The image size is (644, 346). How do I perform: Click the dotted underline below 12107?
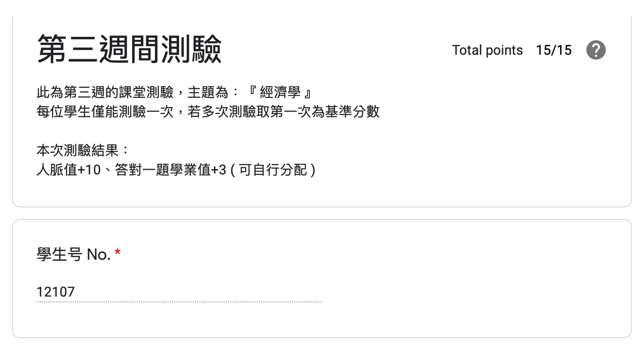coord(179,302)
